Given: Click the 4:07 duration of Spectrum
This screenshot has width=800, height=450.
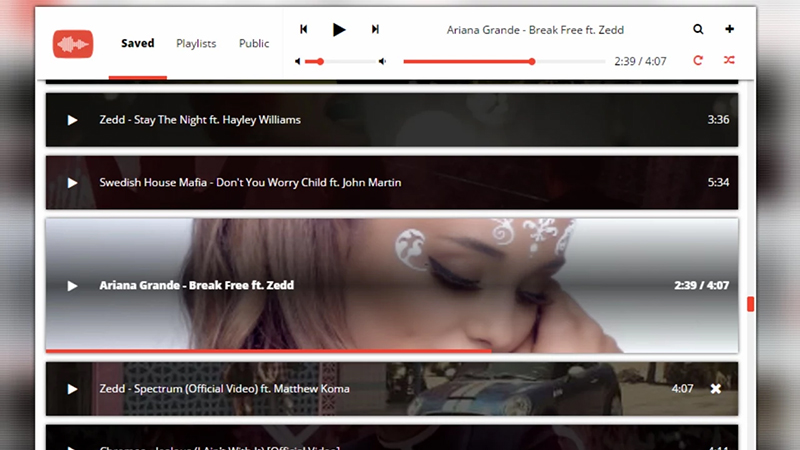Looking at the screenshot, I should (682, 389).
